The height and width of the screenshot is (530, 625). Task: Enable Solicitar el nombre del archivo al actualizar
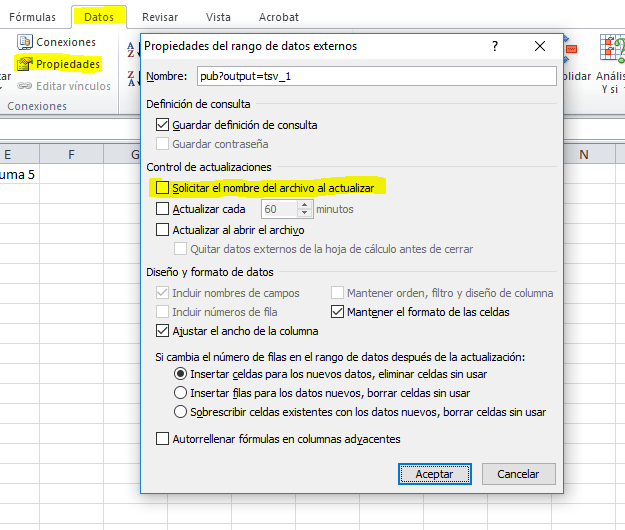(162, 188)
